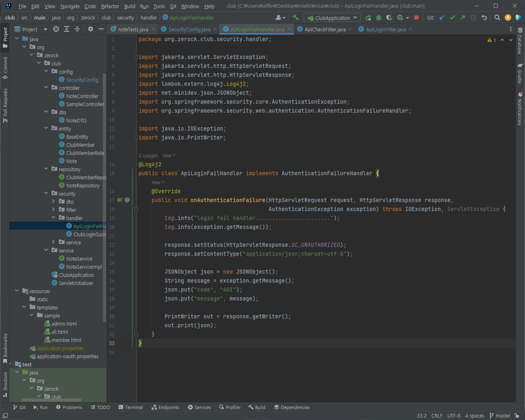The height and width of the screenshot is (420, 525).
Task: Open the JetBrains Toolbox-style colorful icon
Action: [518, 17]
